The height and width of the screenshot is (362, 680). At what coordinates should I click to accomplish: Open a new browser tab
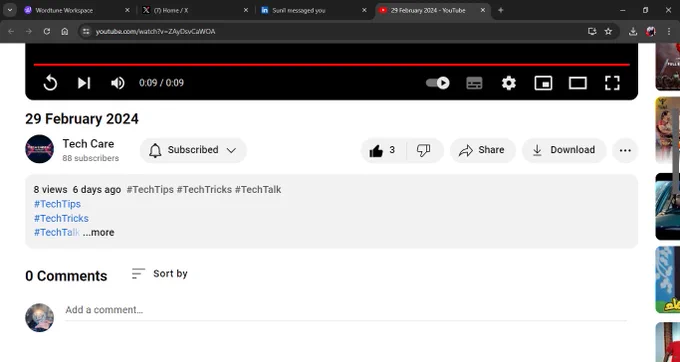click(x=500, y=10)
